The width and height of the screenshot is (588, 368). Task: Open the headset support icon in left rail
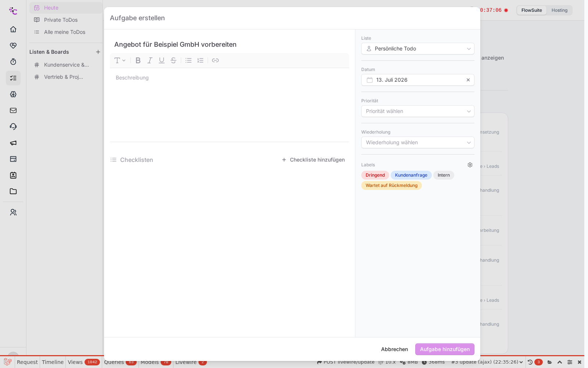pos(13,127)
